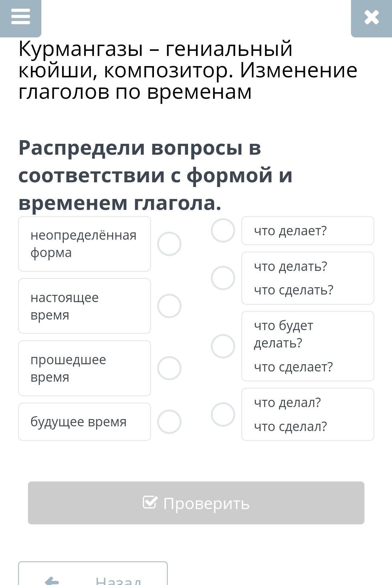Click the неопределённая форма card
The height and width of the screenshot is (585, 392).
pyautogui.click(x=85, y=244)
